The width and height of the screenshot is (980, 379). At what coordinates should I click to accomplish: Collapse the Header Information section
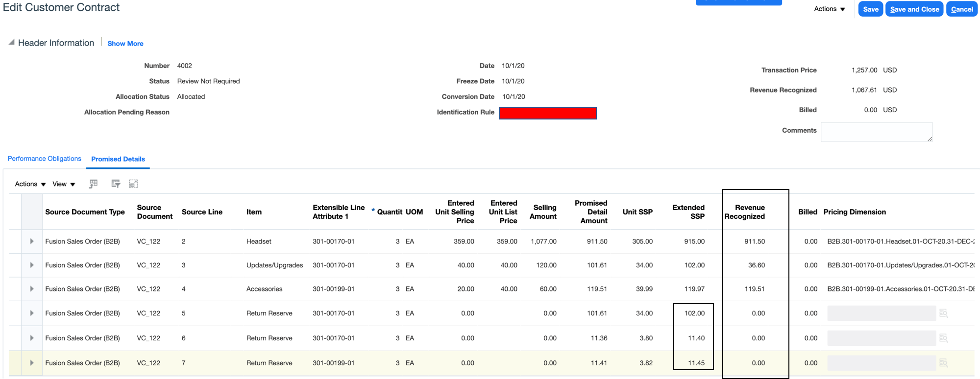click(x=11, y=43)
